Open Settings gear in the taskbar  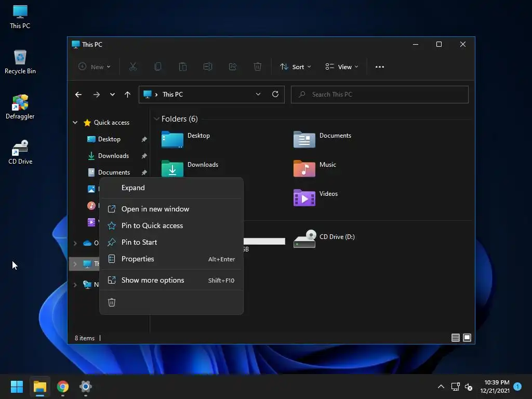click(86, 387)
